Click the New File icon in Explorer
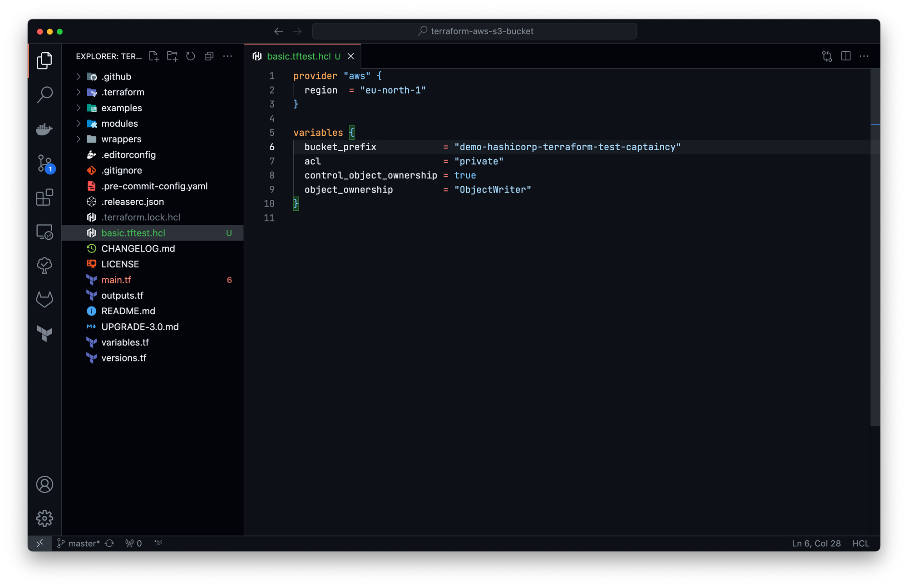Viewport: 908px width, 588px height. (154, 56)
